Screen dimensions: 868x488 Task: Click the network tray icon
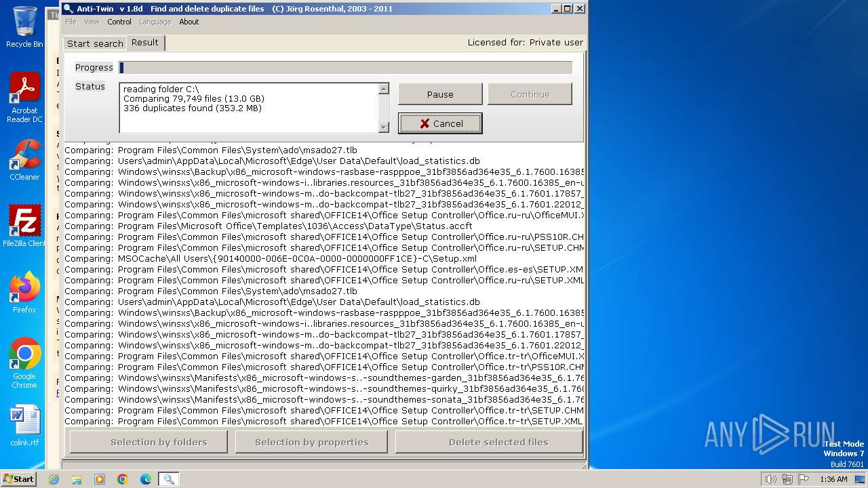(787, 479)
